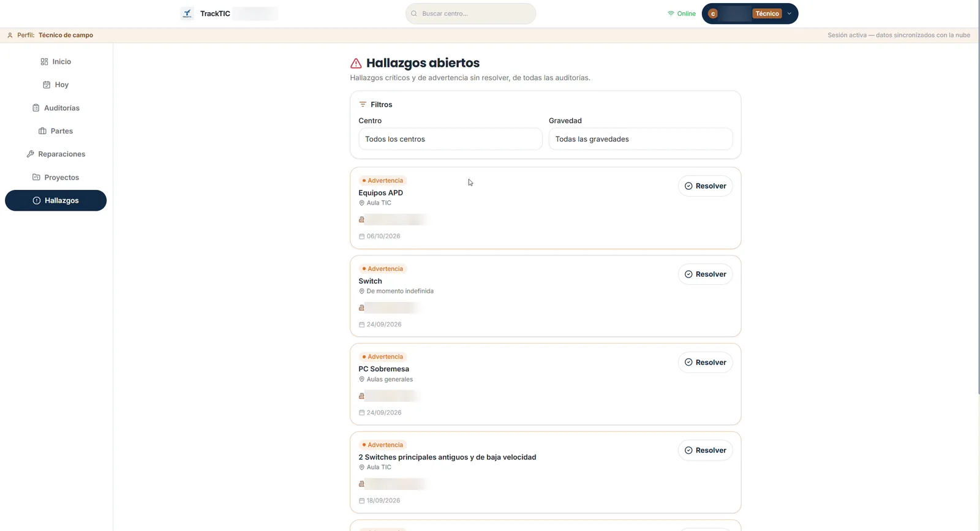The width and height of the screenshot is (980, 531).
Task: Click the calendar icon beside 18/09/2026
Action: [361, 501]
